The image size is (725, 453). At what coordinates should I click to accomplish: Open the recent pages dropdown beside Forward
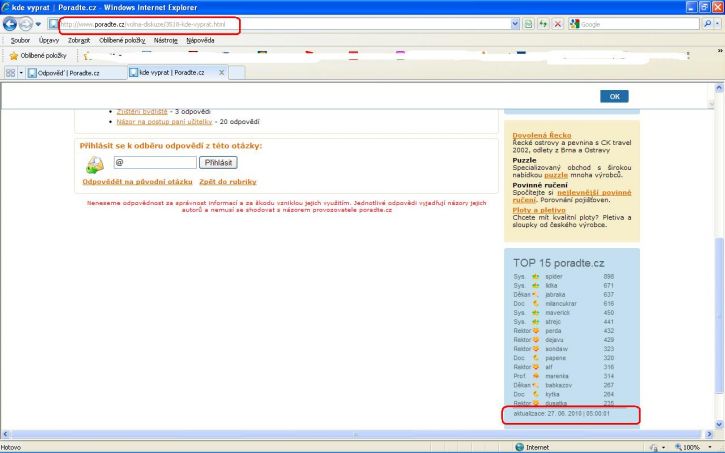[x=38, y=24]
